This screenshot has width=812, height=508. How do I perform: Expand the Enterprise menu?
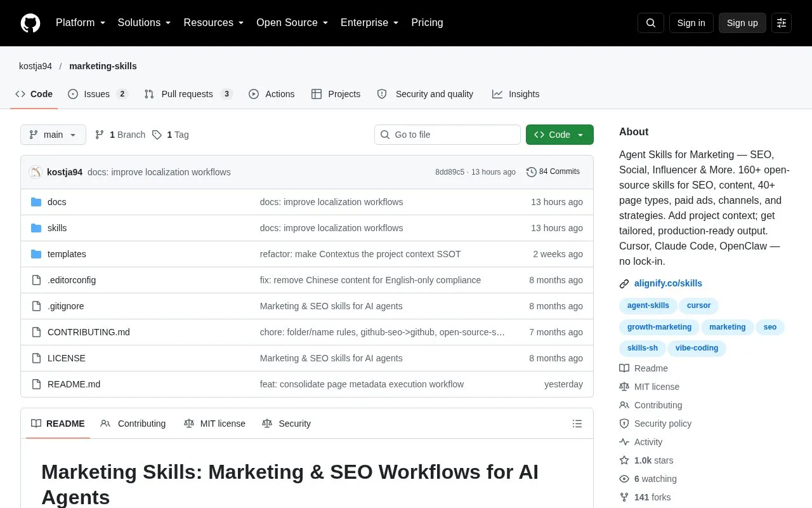[x=370, y=23]
